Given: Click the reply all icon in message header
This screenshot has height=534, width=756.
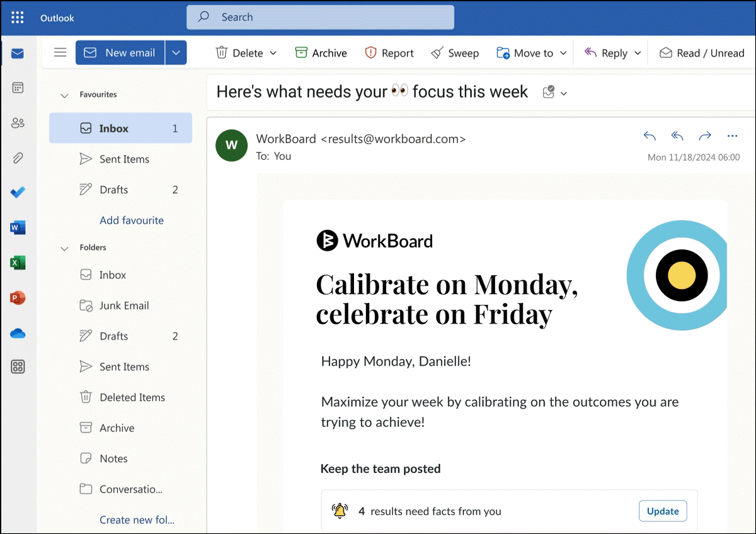Looking at the screenshot, I should coord(677,136).
